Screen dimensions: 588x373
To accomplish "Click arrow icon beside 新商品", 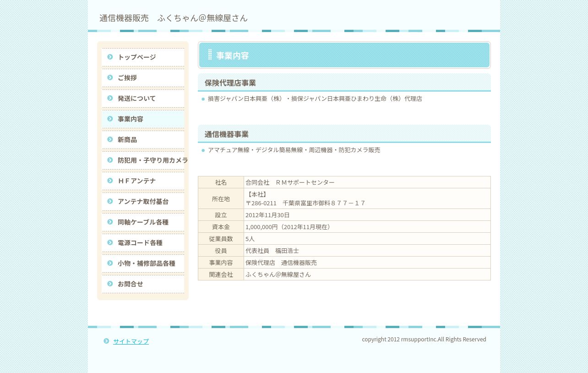I will point(110,139).
